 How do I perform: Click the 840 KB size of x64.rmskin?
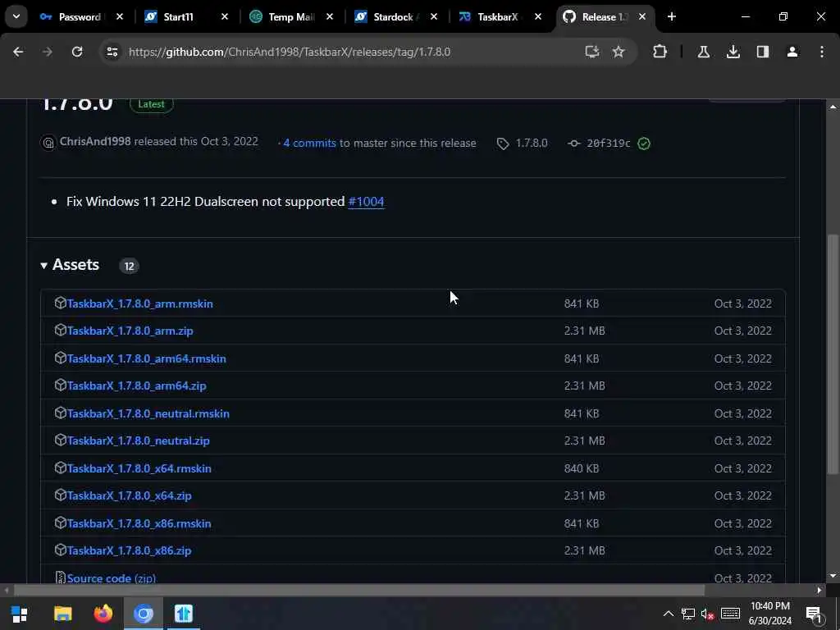pos(582,468)
